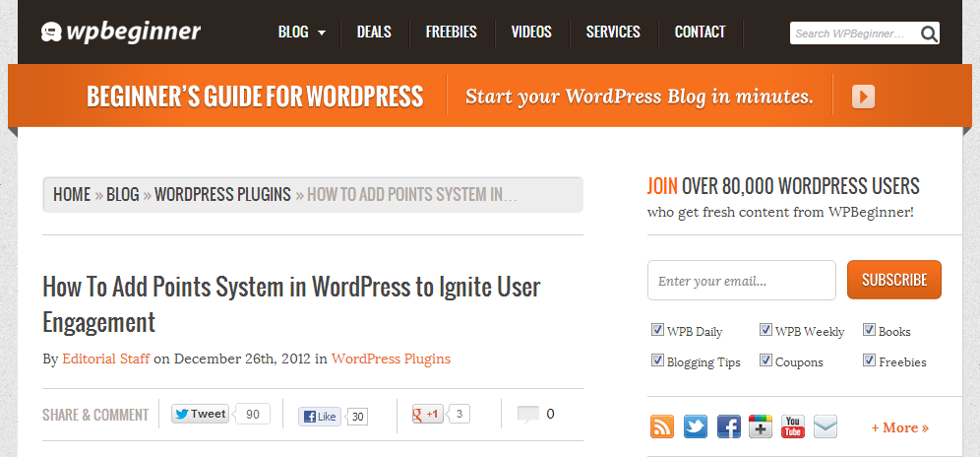This screenshot has width=980, height=457.
Task: Open the RSS feed icon
Action: [x=662, y=426]
